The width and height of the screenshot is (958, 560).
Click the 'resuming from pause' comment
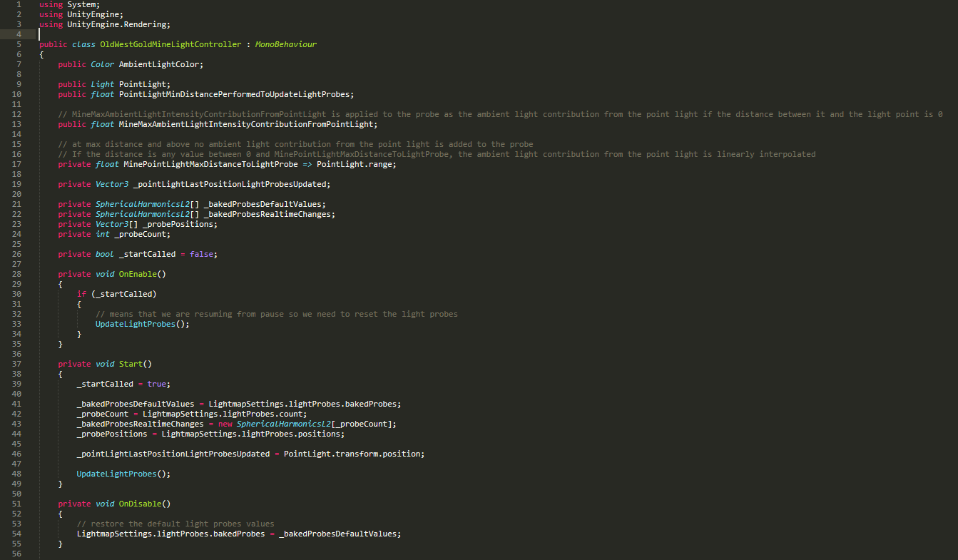tap(277, 314)
